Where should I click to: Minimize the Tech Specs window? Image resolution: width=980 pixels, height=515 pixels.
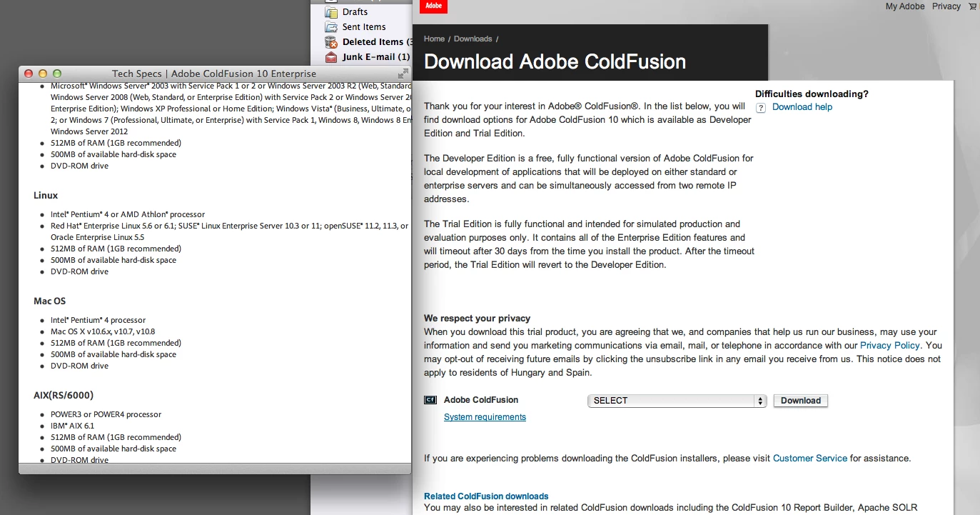click(x=43, y=74)
